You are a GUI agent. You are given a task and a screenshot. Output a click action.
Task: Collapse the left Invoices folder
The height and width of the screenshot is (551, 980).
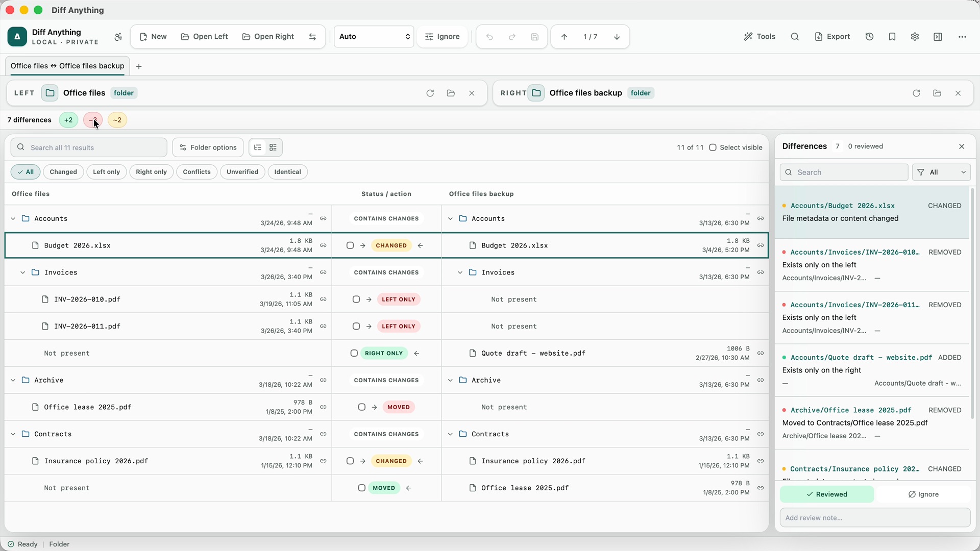(x=23, y=272)
